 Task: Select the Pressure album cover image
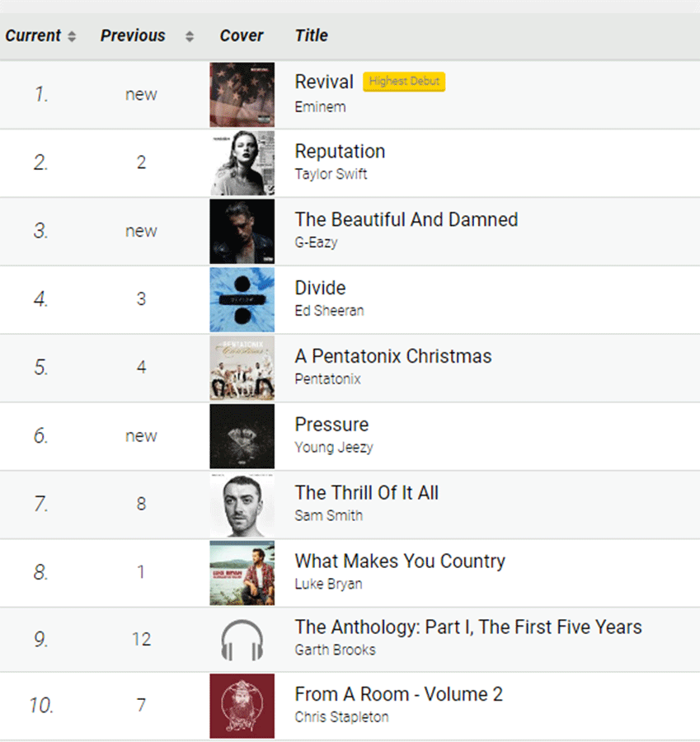click(x=242, y=436)
